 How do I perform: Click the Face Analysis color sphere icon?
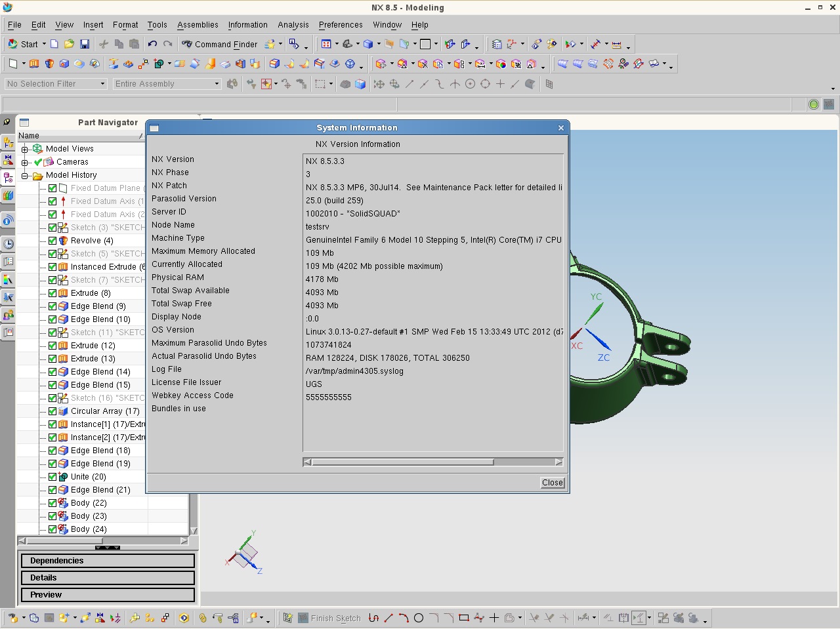(501, 64)
